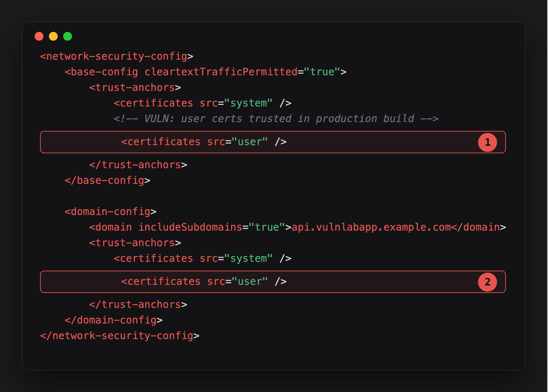Click the green maximize window dot
548x392 pixels.
click(68, 36)
